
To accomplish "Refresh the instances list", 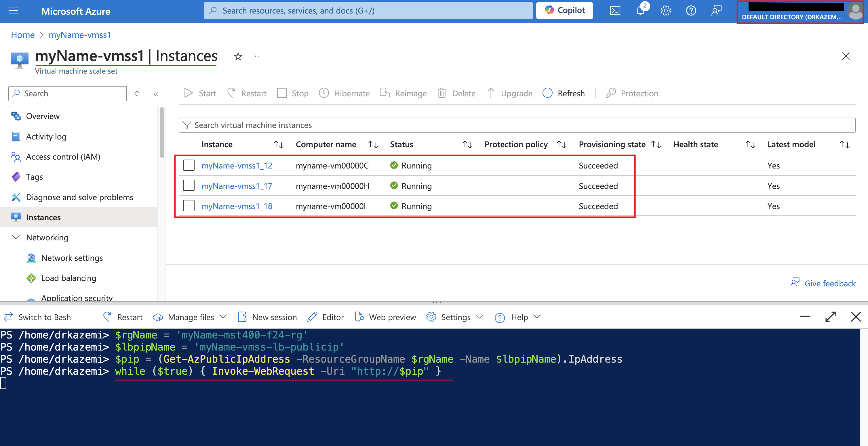I will (x=564, y=93).
